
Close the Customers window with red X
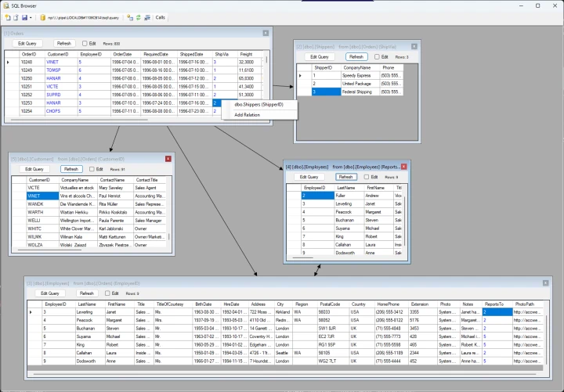coord(168,159)
